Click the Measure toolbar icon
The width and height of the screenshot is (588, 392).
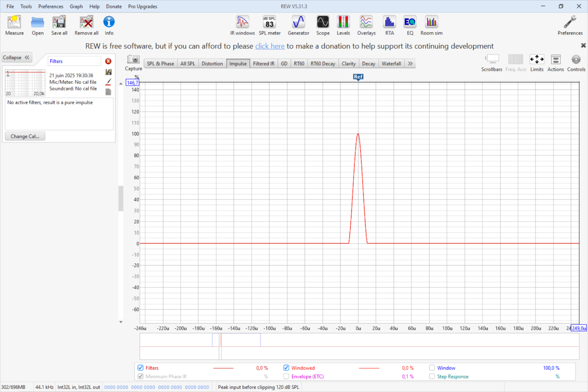[x=14, y=25]
